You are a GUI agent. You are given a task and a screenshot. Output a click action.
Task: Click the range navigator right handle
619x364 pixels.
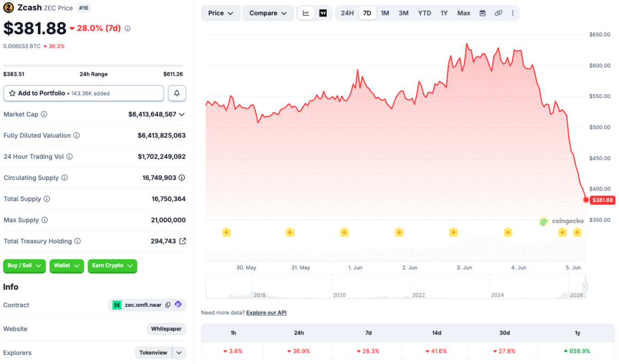585,287
